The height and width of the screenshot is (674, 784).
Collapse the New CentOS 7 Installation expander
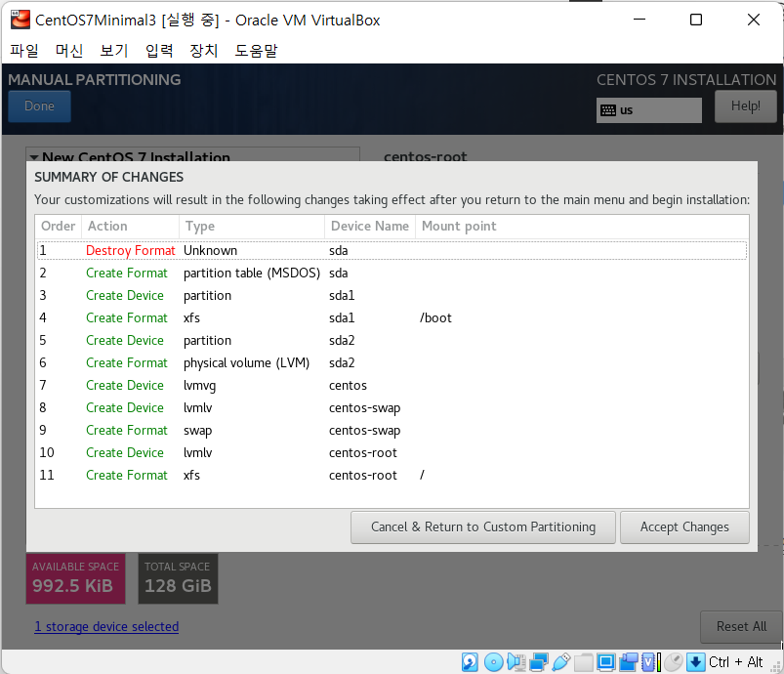(34, 157)
